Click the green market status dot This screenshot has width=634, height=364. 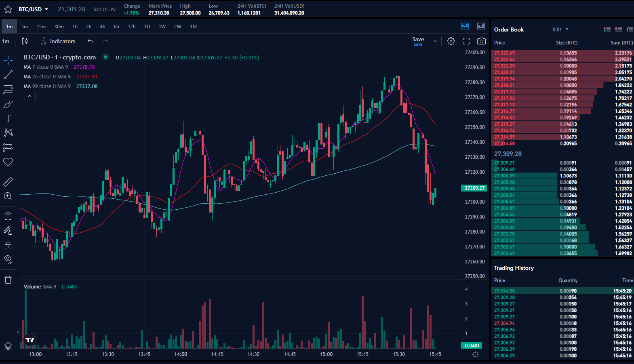point(105,57)
